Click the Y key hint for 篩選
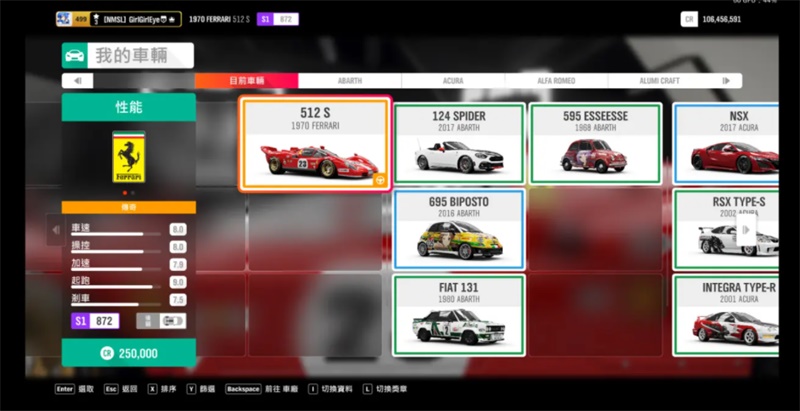This screenshot has height=411, width=800. point(191,389)
